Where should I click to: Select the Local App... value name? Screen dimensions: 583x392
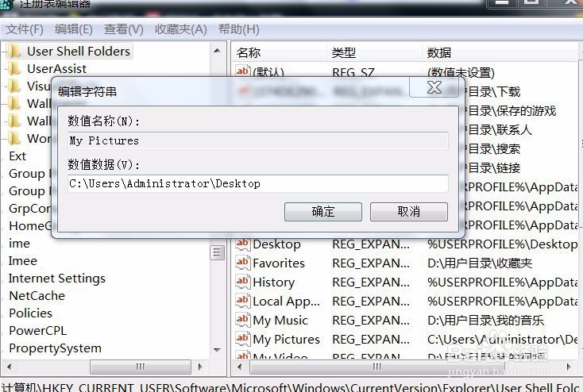tap(286, 302)
